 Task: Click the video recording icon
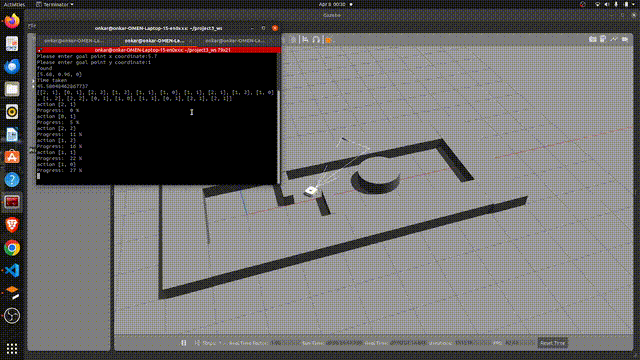pyautogui.click(x=625, y=39)
